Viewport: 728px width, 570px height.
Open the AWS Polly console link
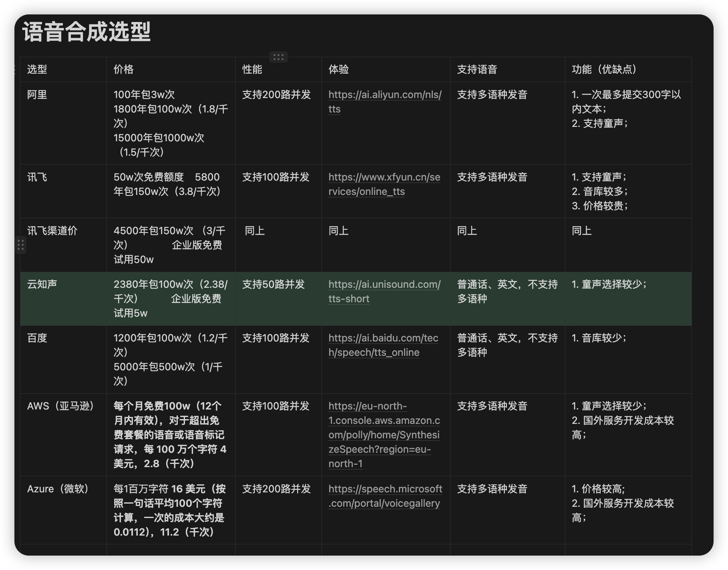click(384, 435)
